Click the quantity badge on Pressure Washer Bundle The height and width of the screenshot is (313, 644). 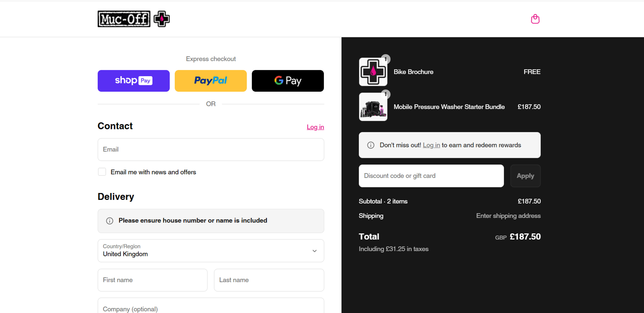click(386, 94)
